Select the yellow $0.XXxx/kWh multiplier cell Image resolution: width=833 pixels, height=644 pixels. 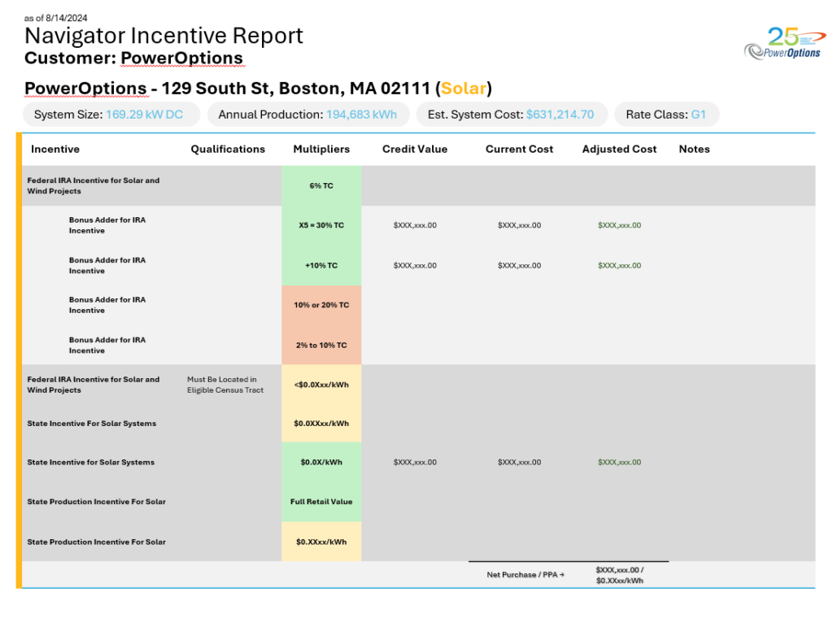321,542
